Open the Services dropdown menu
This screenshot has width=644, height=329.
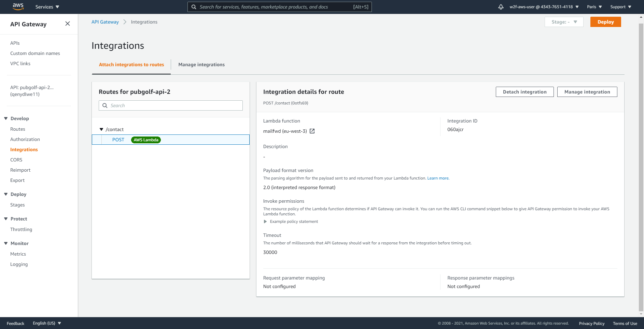coord(47,7)
